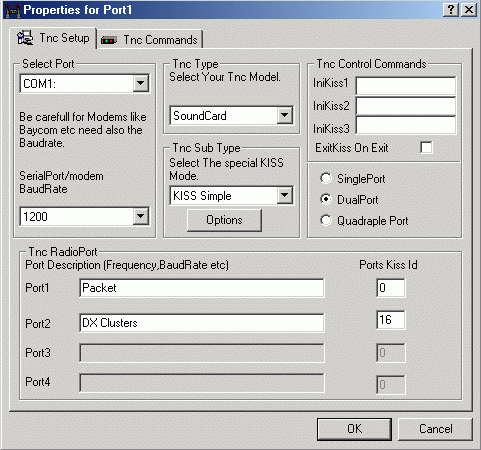Viewport: 481px width, 450px height.
Task: Open the COM1 port dropdown
Action: [x=141, y=83]
